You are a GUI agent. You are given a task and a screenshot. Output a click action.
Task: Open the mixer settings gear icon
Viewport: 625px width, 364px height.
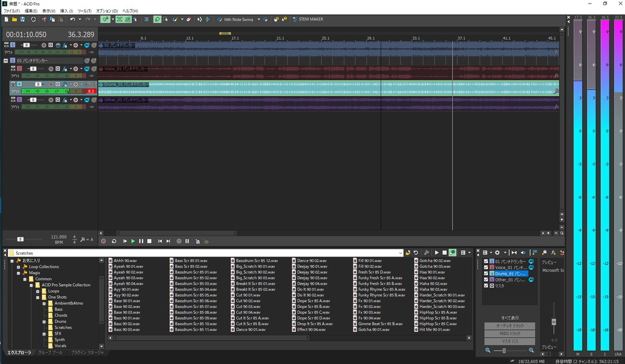click(x=497, y=253)
